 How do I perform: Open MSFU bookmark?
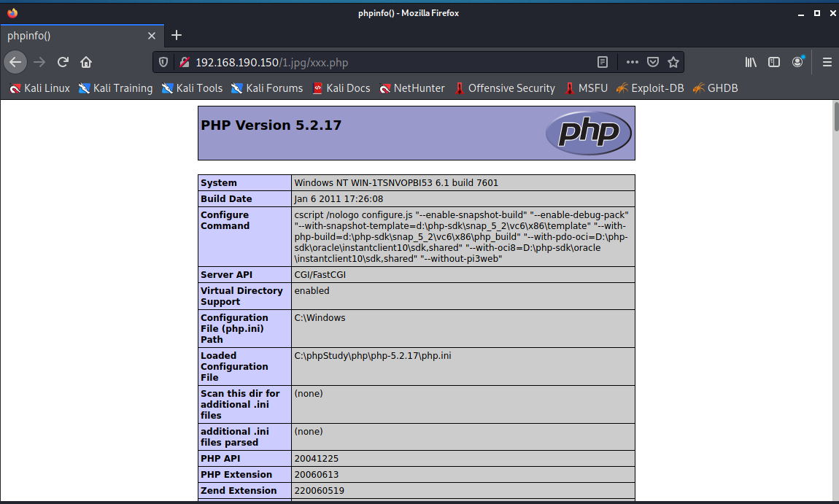coord(586,88)
